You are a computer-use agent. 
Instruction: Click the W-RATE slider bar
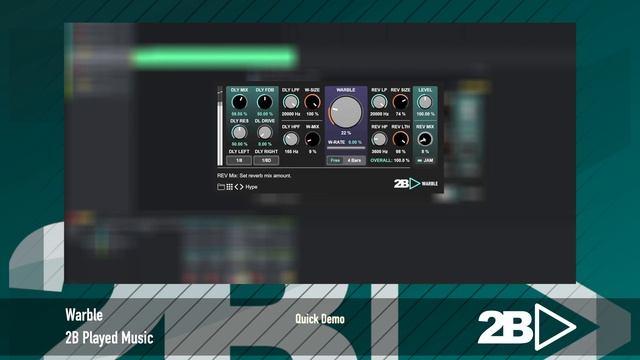[346, 148]
